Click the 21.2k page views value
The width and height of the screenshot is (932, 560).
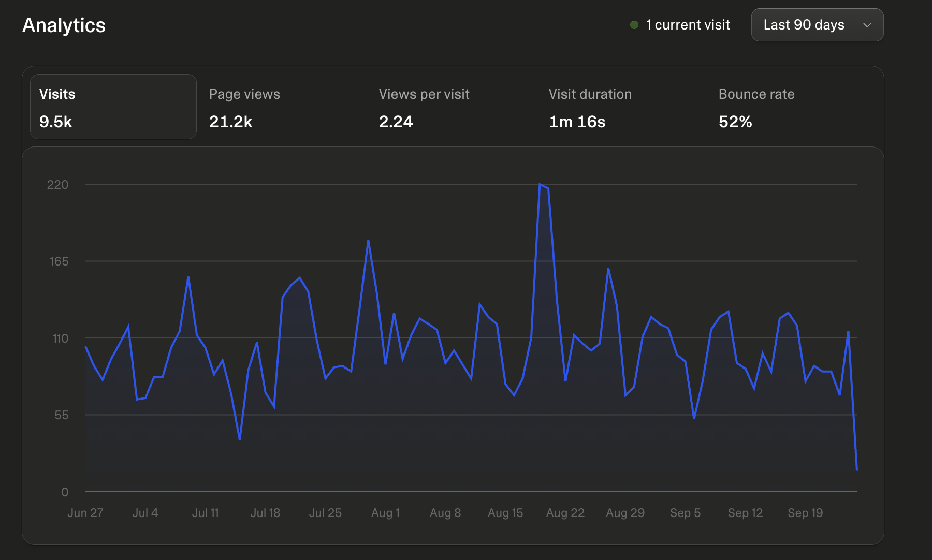coord(230,122)
